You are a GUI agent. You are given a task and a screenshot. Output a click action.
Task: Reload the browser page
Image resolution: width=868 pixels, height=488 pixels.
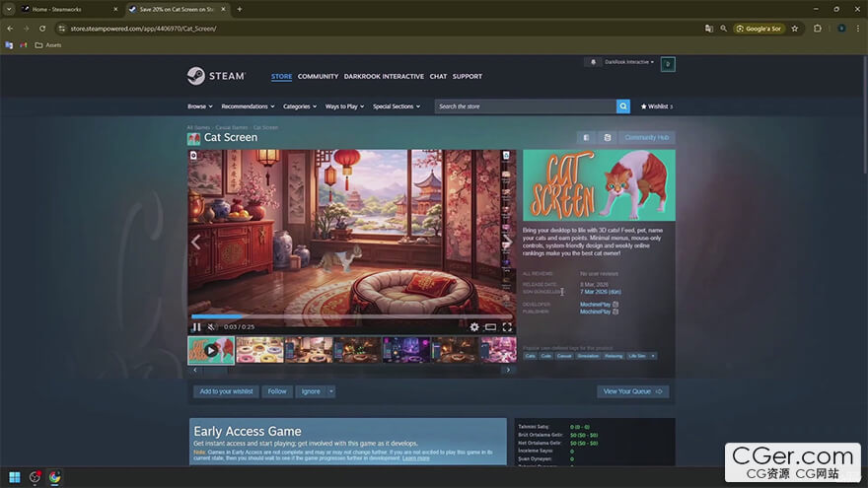point(42,29)
